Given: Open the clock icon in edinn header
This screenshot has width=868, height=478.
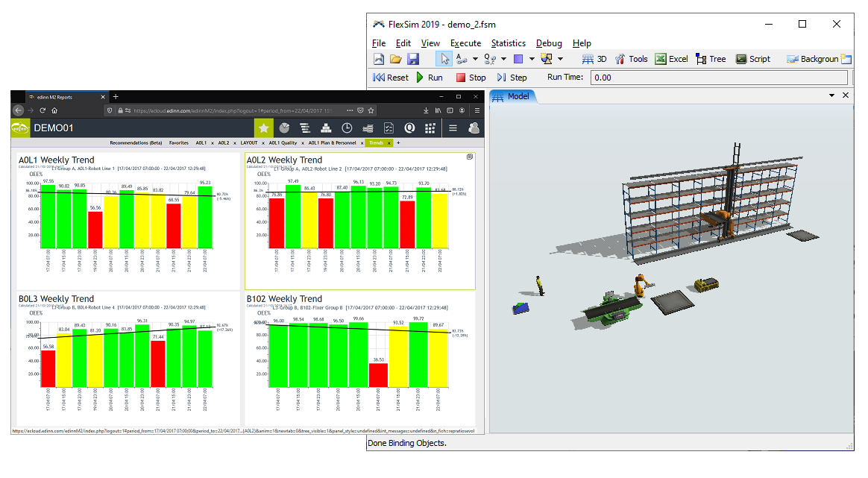Looking at the screenshot, I should point(347,128).
